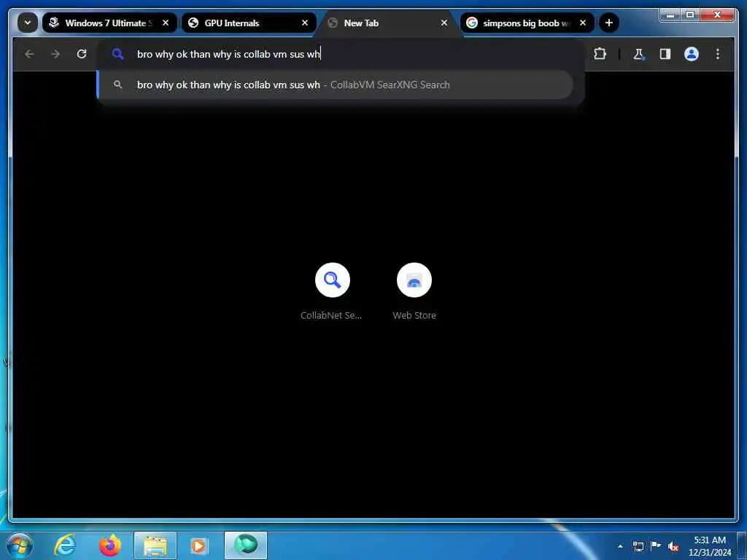Open the Web Store shortcut

[x=414, y=292]
